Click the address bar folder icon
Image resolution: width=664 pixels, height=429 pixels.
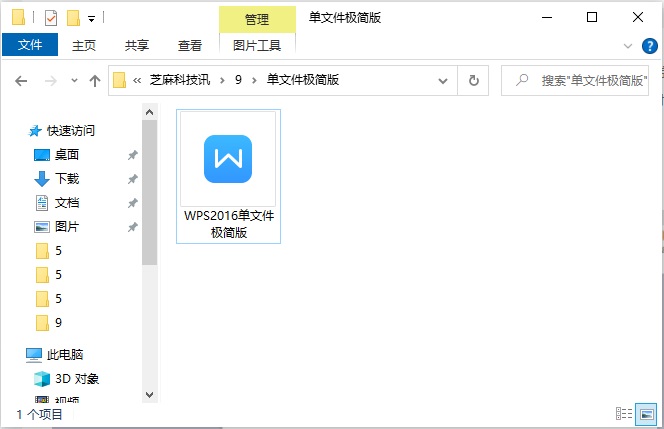pyautogui.click(x=119, y=80)
